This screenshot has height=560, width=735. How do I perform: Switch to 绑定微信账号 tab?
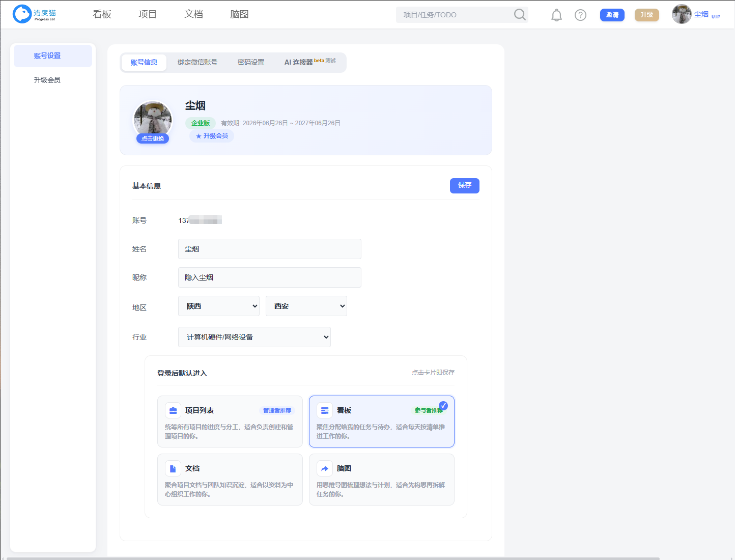[197, 63]
